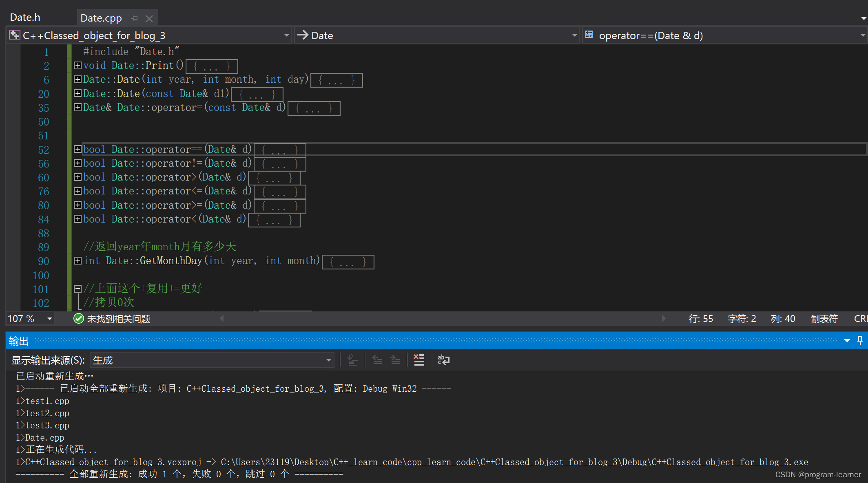Clear all output with the red X icon

[x=419, y=360]
